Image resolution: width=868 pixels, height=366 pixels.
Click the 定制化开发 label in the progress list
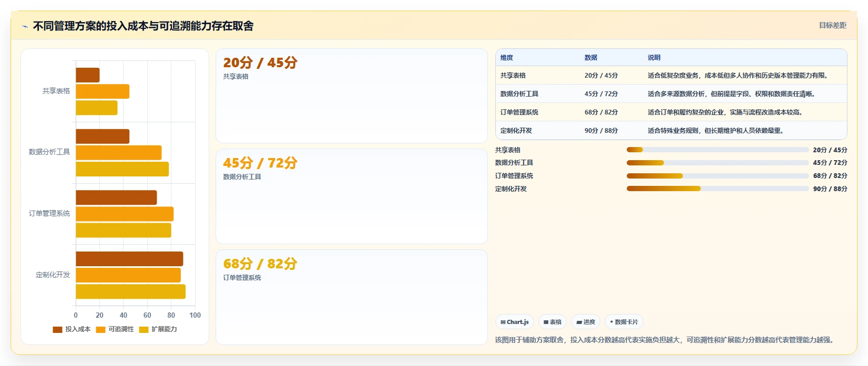pos(511,189)
